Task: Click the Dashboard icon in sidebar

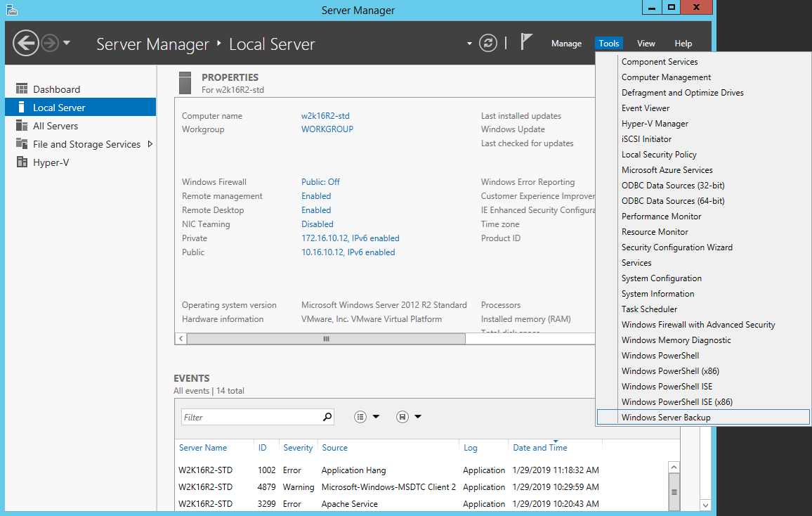Action: pyautogui.click(x=21, y=89)
